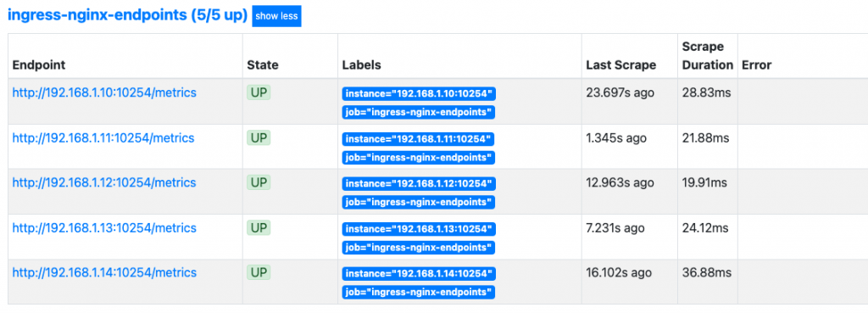The height and width of the screenshot is (313, 868).
Task: Click UP state badge for 192.168.1.12 endpoint
Action: [x=259, y=183]
